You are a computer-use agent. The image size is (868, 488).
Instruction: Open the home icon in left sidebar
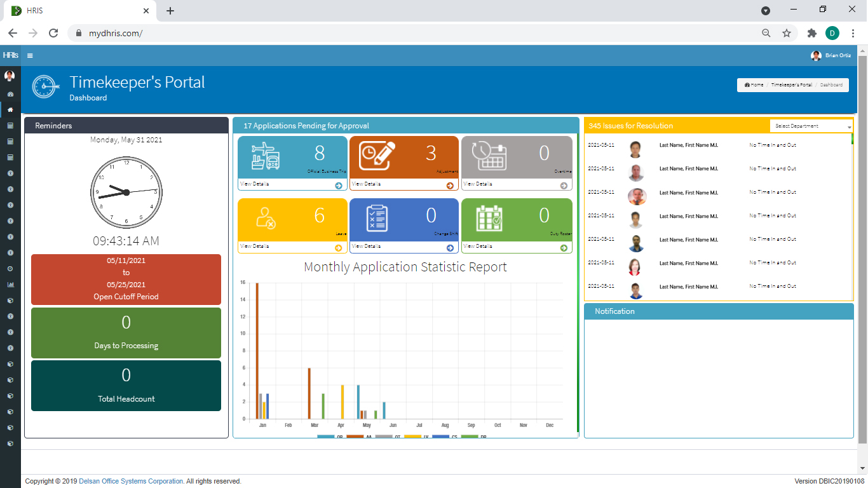pos(10,110)
